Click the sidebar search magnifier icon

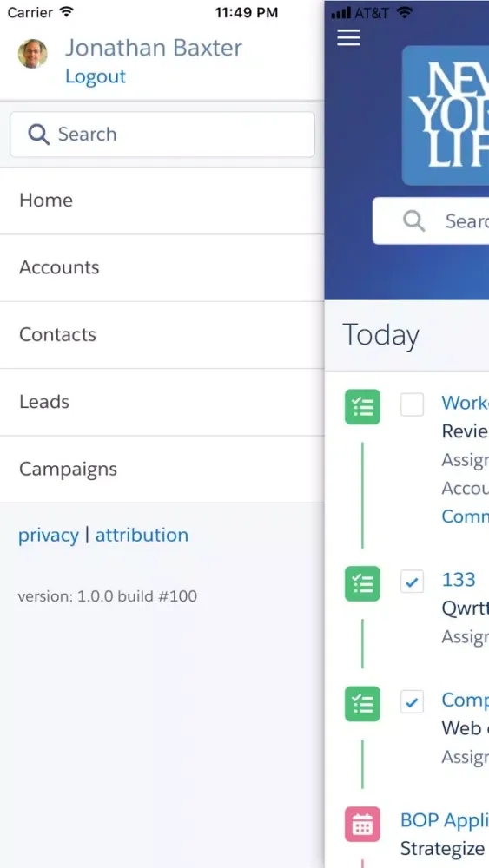click(x=39, y=134)
